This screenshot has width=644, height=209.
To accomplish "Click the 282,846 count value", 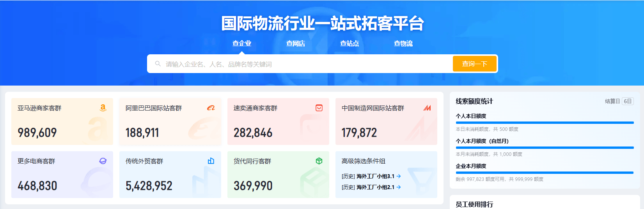I will tap(253, 133).
